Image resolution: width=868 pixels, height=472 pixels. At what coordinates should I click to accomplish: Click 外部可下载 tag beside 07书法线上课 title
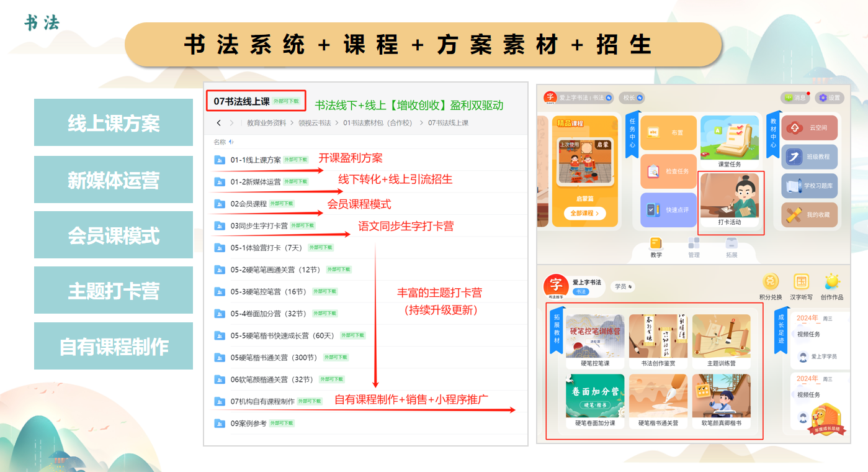(286, 101)
